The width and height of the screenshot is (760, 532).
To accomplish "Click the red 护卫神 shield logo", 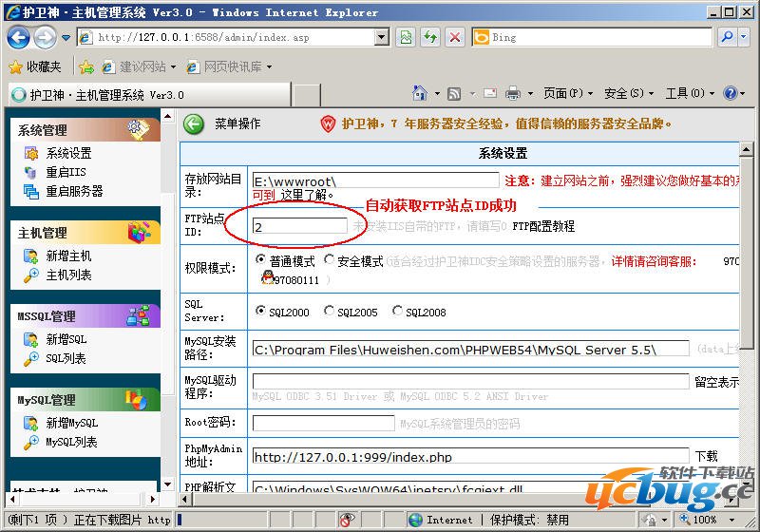I will pyautogui.click(x=328, y=124).
